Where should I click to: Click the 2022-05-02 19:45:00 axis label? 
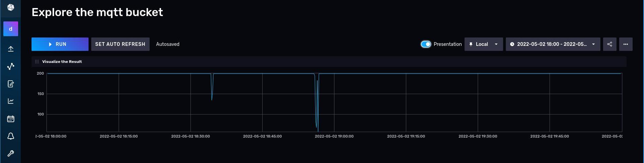549,136
